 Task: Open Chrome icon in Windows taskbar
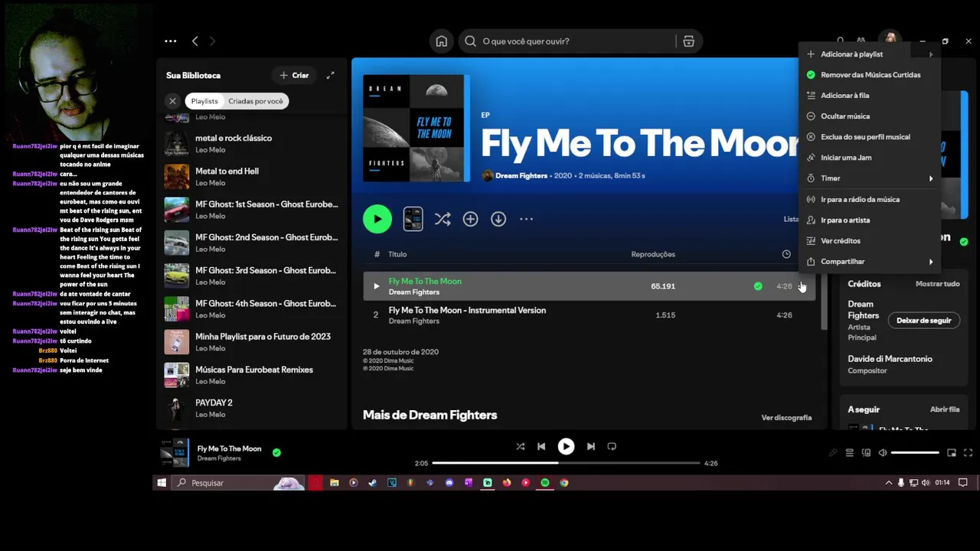coord(564,483)
